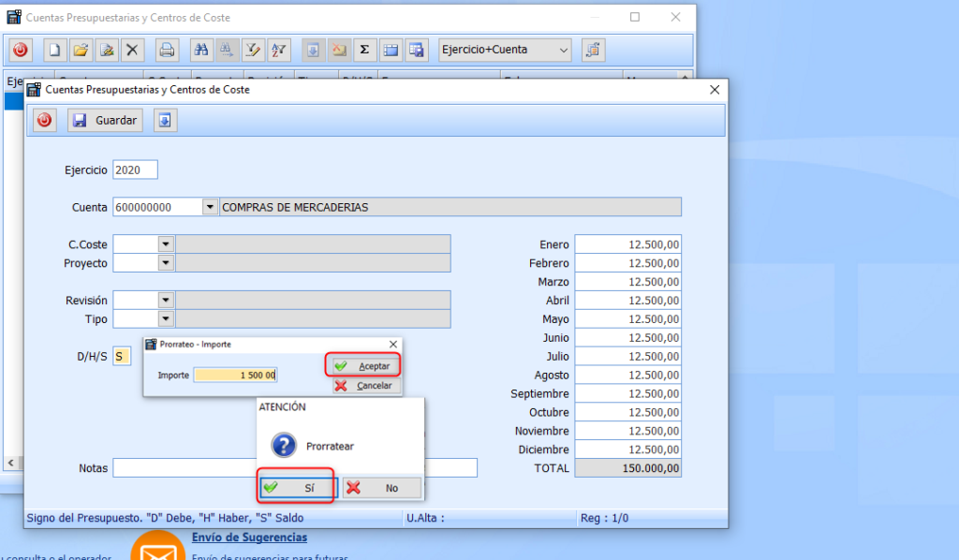This screenshot has height=560, width=959.
Task: Confirm Prorratear with the Sí button
Action: pyautogui.click(x=297, y=488)
